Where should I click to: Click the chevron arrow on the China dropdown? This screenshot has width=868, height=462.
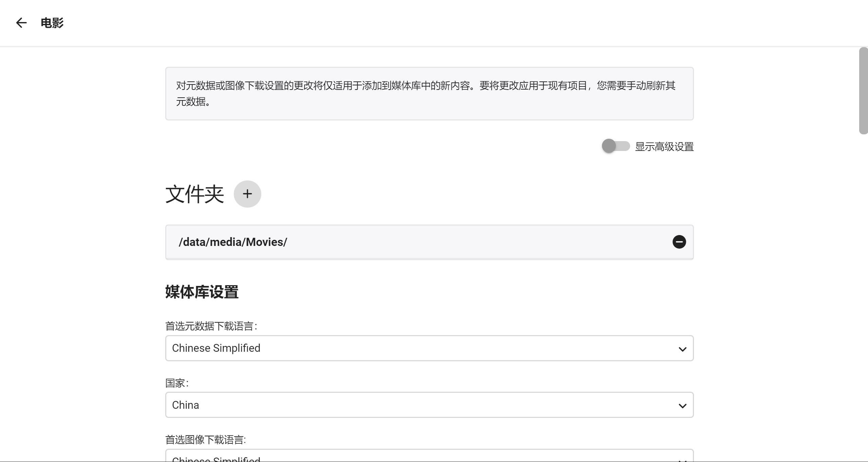click(x=682, y=406)
